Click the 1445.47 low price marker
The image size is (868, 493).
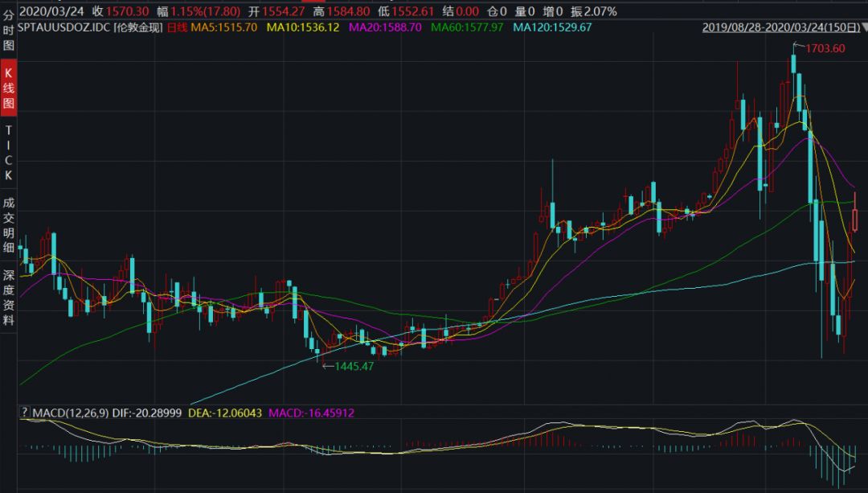tap(354, 366)
